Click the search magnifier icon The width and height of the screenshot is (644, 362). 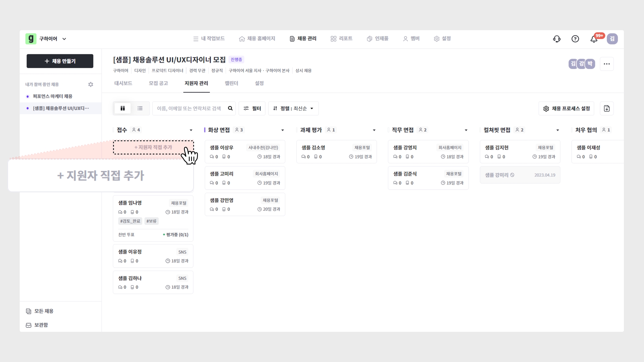pos(230,108)
